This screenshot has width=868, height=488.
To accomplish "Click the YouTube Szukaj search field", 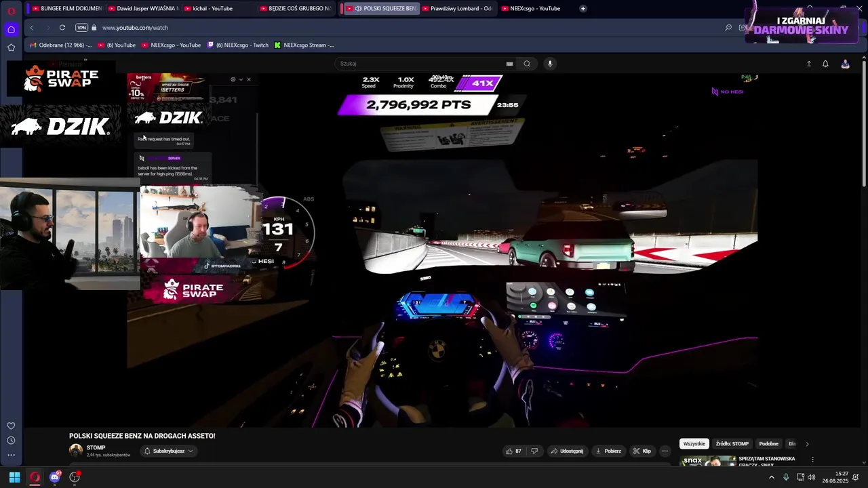I will tap(420, 64).
